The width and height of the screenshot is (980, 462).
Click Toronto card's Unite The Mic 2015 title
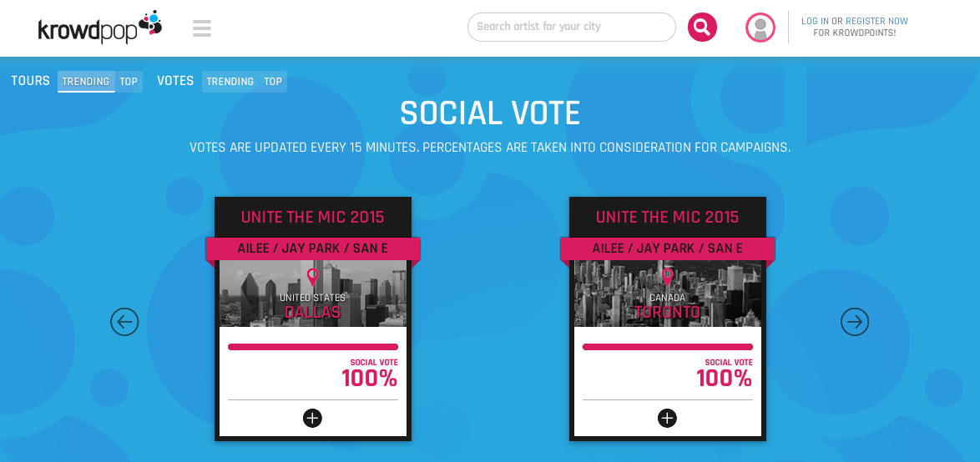[x=667, y=217]
